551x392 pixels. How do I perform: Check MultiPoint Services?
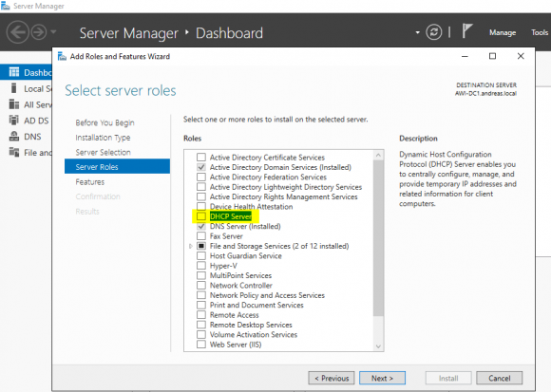201,275
